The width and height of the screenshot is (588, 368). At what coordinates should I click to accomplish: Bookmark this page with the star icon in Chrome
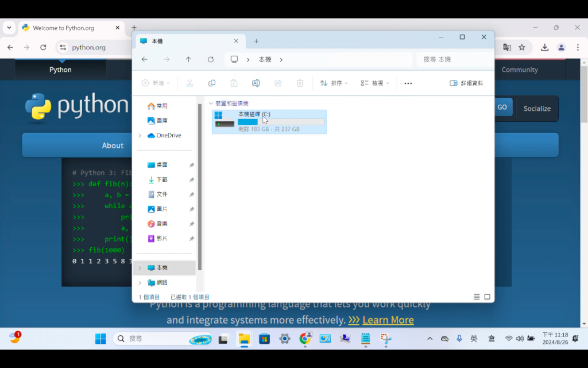pyautogui.click(x=521, y=47)
